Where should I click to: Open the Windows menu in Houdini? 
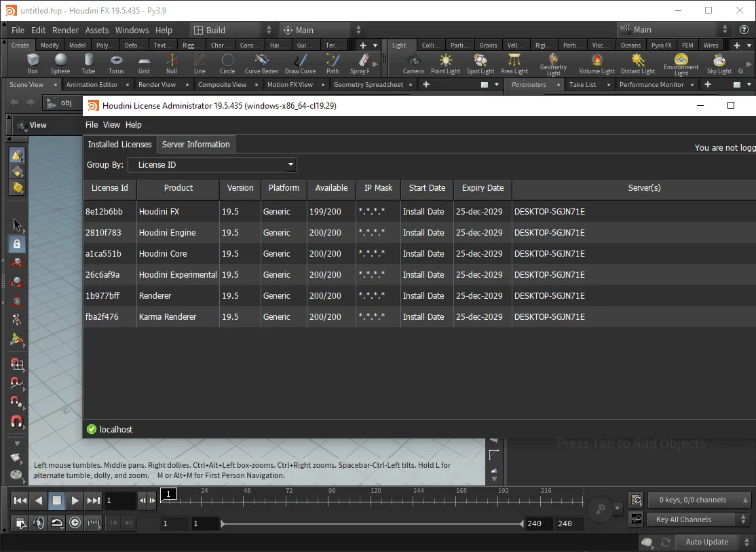[132, 30]
